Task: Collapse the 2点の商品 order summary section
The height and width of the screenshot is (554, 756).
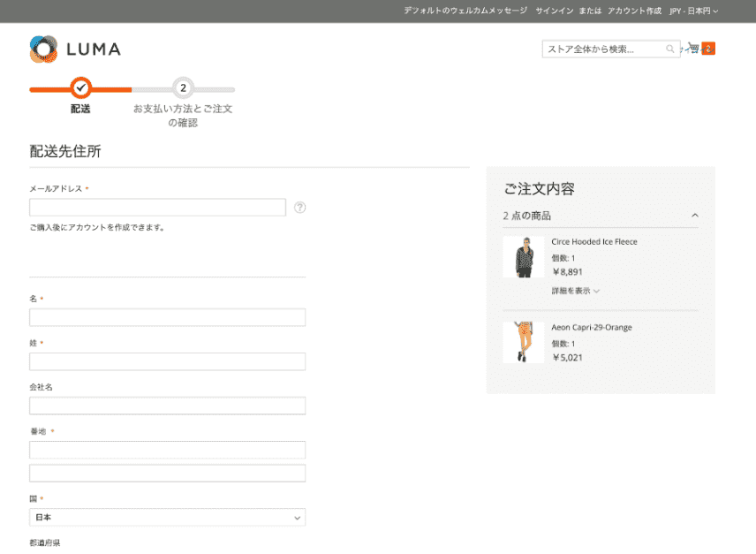Action: 696,215
